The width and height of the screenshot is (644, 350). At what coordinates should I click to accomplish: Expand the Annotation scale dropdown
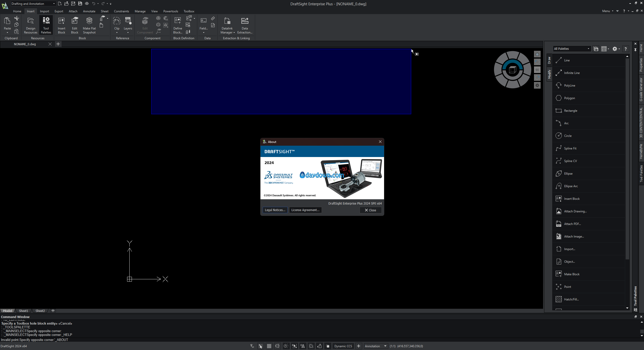point(385,346)
